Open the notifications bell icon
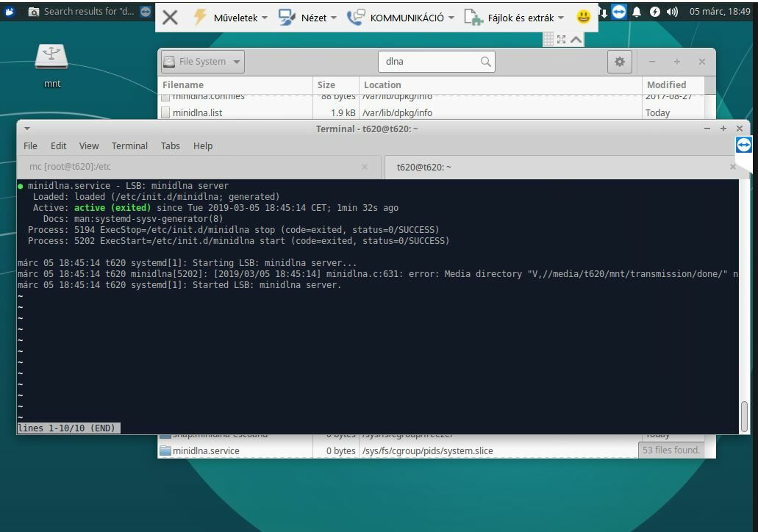The width and height of the screenshot is (758, 532). (x=637, y=12)
